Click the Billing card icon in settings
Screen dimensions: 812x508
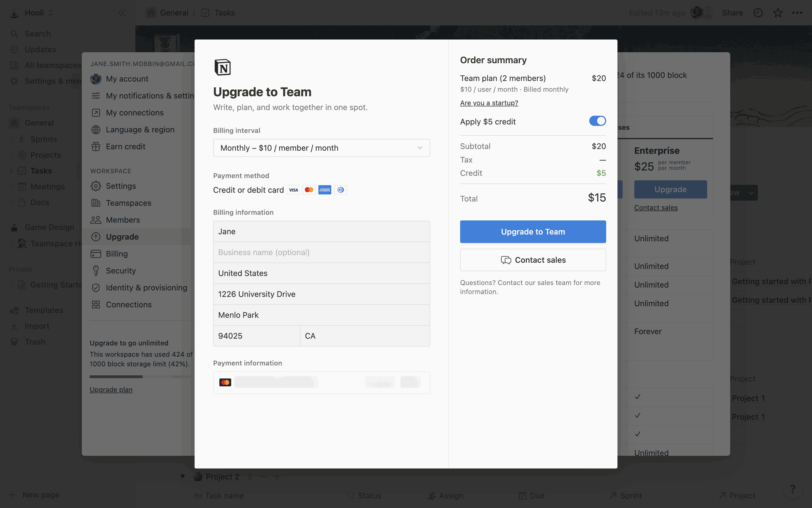pos(96,254)
